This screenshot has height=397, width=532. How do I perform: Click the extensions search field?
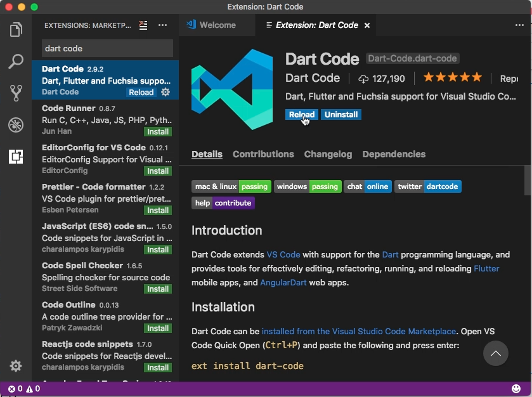click(x=107, y=49)
